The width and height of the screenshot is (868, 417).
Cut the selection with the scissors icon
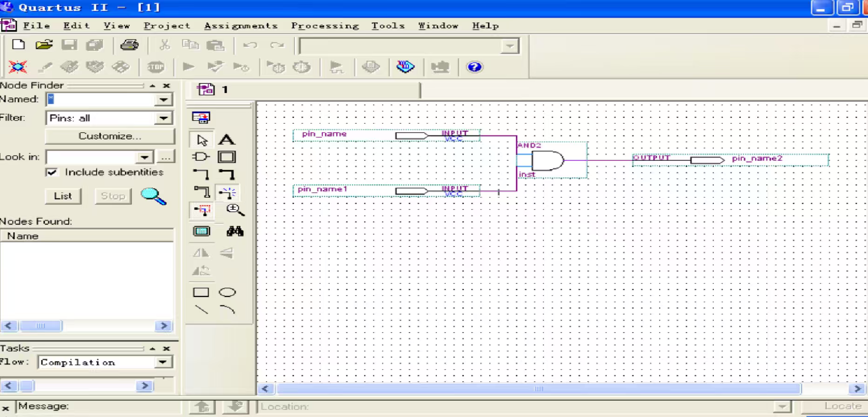pos(164,45)
